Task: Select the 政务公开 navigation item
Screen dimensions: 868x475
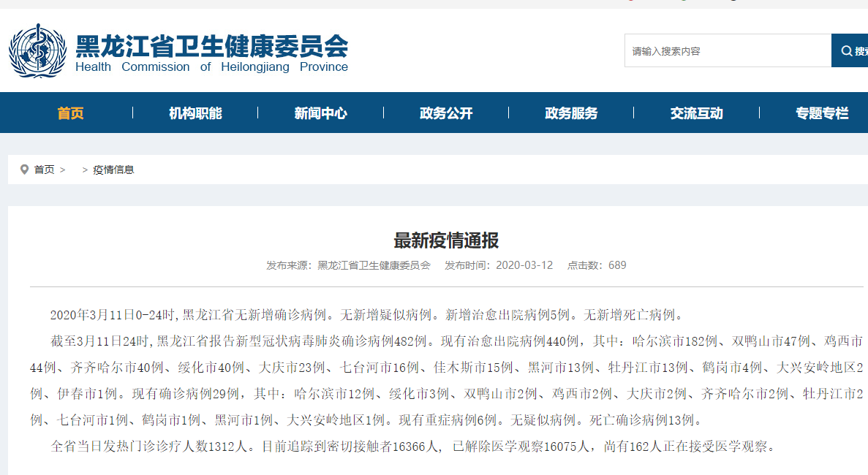Action: [446, 113]
